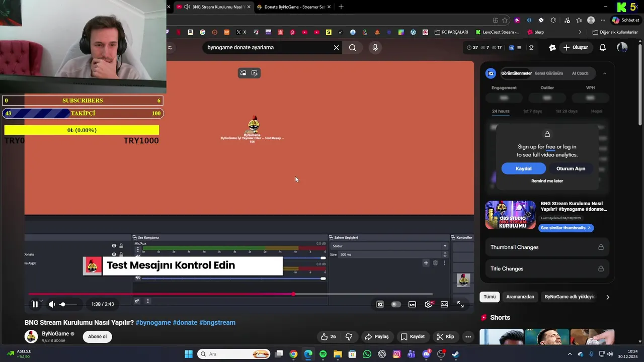Switch to Donate ByNoGame browser tab

(x=294, y=7)
